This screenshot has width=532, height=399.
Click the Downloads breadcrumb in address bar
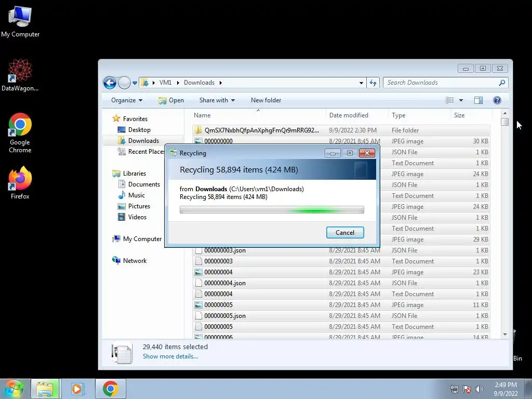pyautogui.click(x=199, y=83)
